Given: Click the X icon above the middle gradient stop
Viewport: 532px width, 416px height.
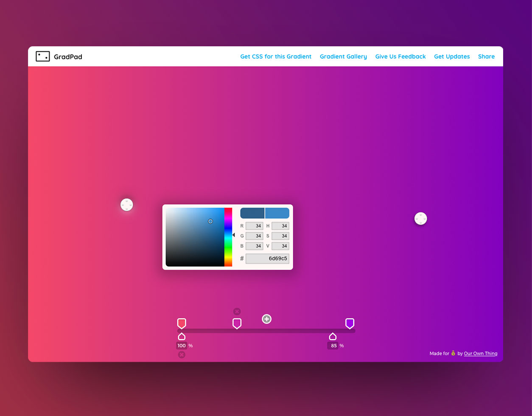Looking at the screenshot, I should (x=237, y=311).
